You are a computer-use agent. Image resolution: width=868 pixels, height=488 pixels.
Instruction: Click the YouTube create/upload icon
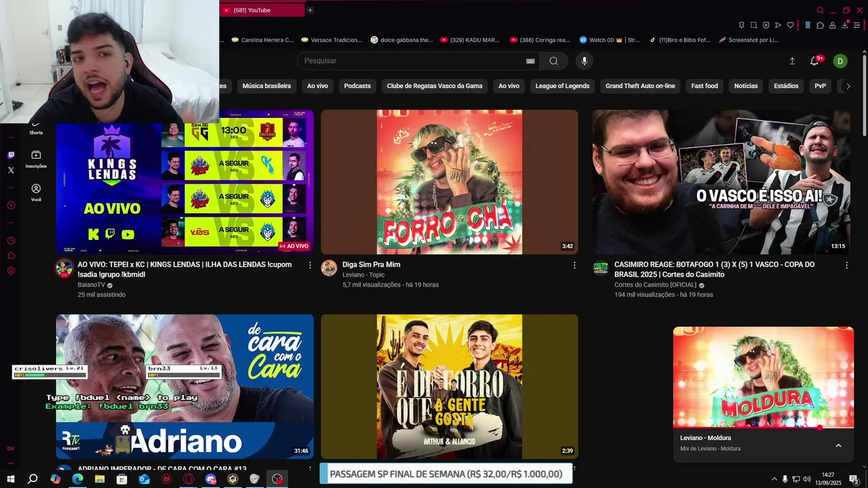pyautogui.click(x=792, y=61)
